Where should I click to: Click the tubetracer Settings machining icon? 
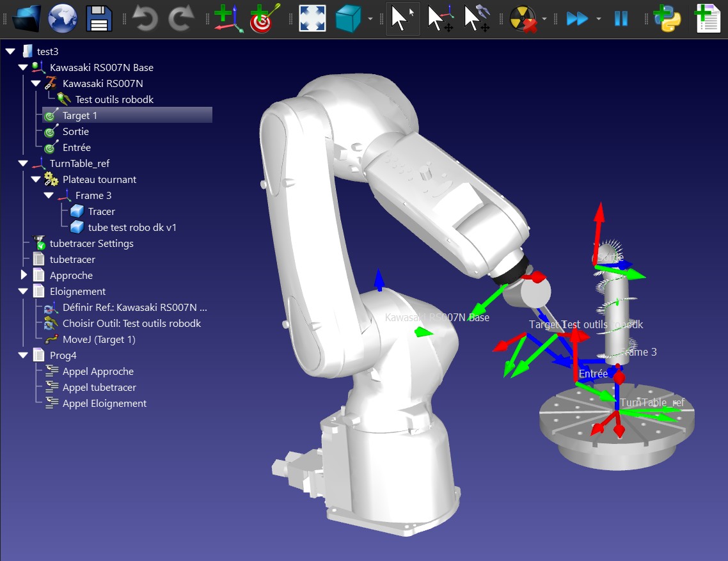coord(38,243)
